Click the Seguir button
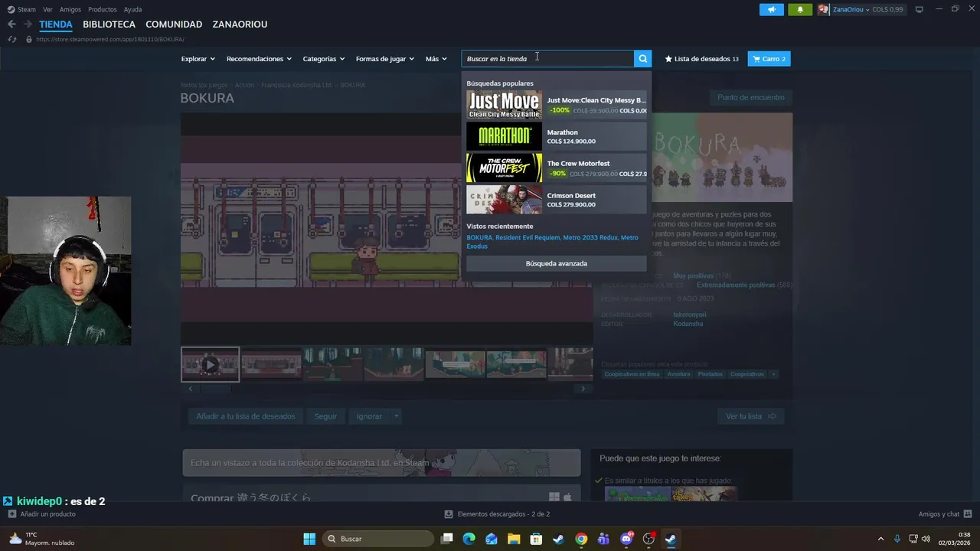The image size is (980, 551). [325, 416]
